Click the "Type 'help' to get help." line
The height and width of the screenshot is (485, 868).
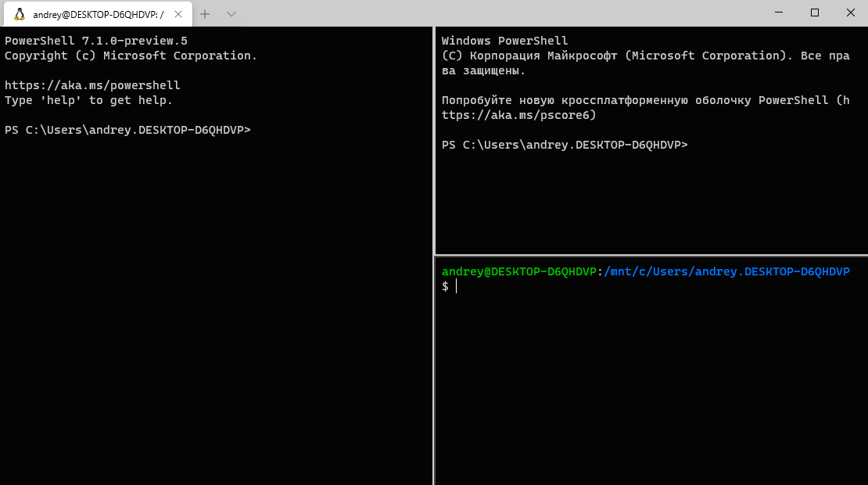click(x=88, y=100)
